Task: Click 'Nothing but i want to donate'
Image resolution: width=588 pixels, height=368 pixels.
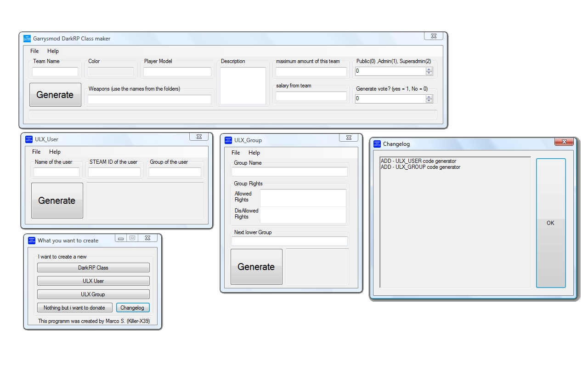Action: click(74, 308)
